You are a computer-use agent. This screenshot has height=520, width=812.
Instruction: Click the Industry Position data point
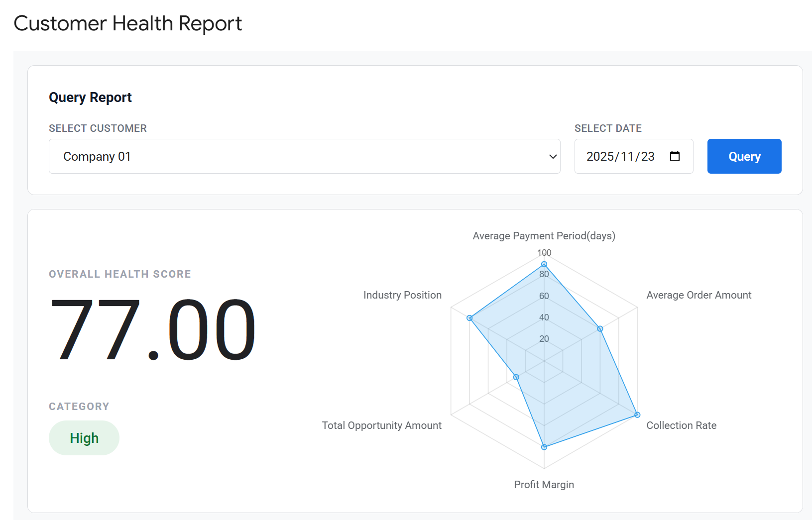point(470,317)
